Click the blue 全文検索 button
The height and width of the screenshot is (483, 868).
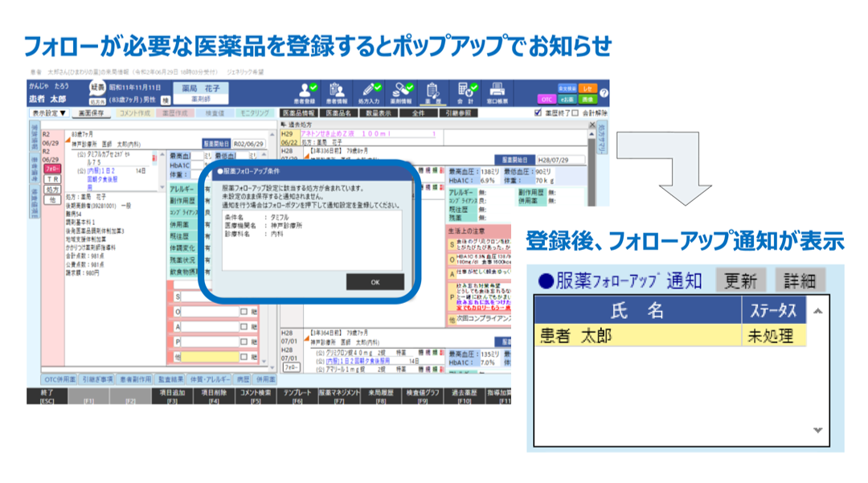(567, 88)
